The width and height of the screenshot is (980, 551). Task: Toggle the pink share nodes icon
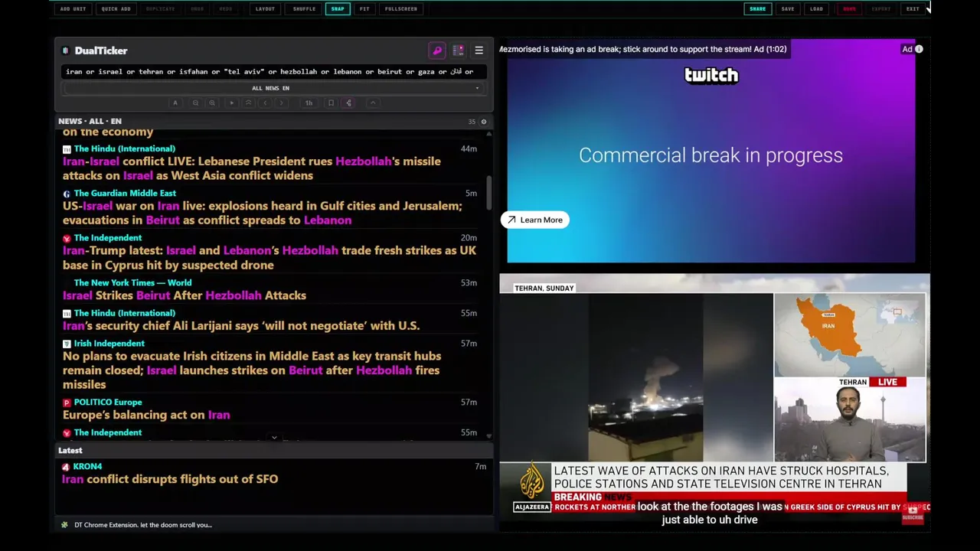(x=348, y=103)
